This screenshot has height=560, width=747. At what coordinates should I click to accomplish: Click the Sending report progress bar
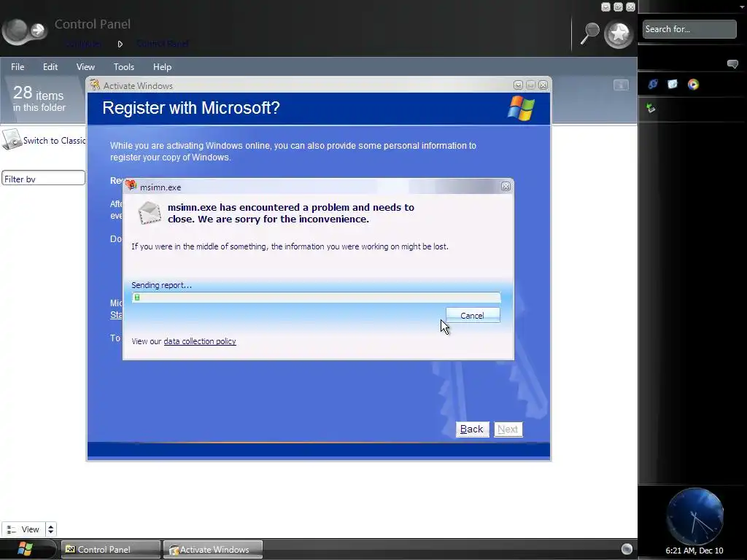(x=317, y=297)
